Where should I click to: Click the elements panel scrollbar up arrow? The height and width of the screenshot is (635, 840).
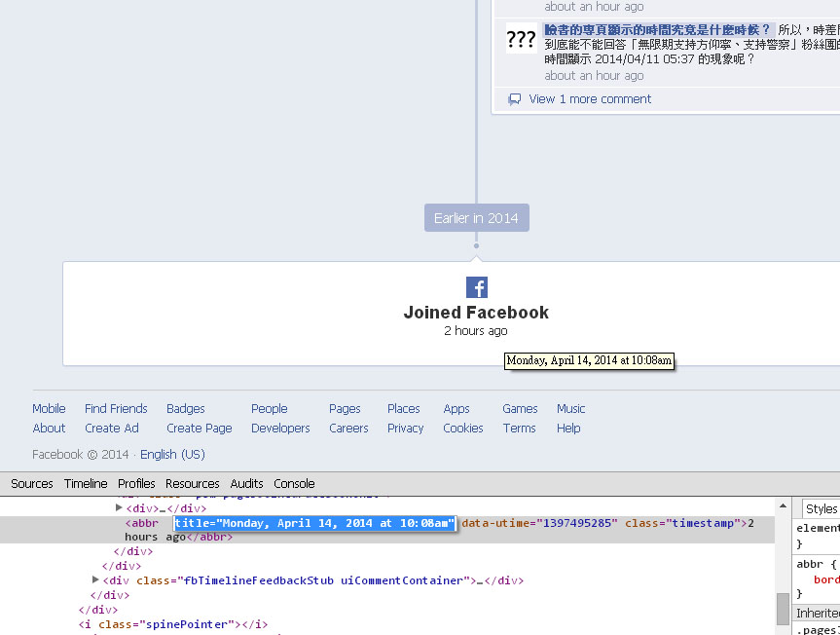pyautogui.click(x=783, y=505)
